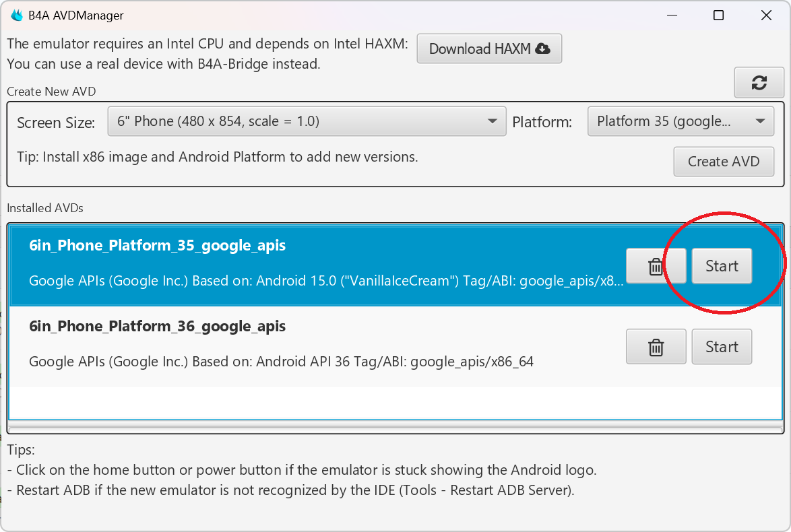The width and height of the screenshot is (791, 532).
Task: Close the B4A AVDManager window
Action: pyautogui.click(x=766, y=15)
